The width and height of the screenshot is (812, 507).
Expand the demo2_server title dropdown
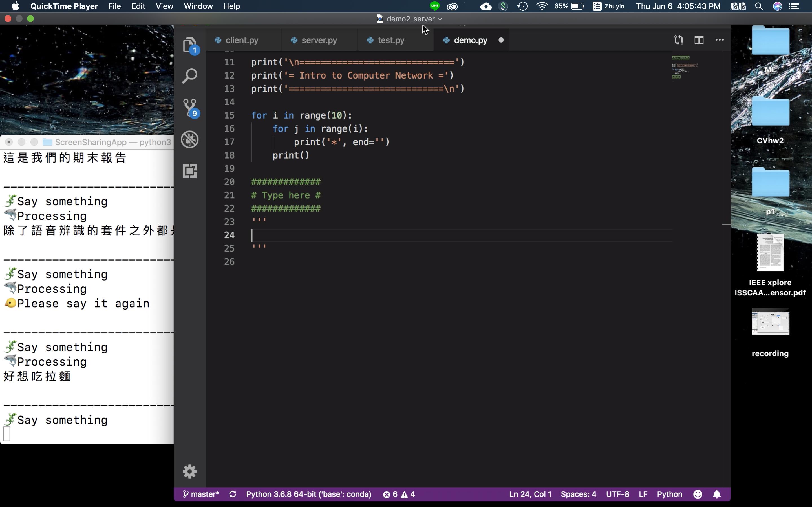click(x=440, y=19)
